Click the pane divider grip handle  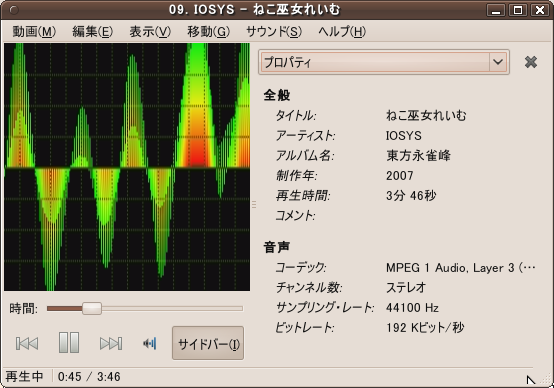(254, 204)
